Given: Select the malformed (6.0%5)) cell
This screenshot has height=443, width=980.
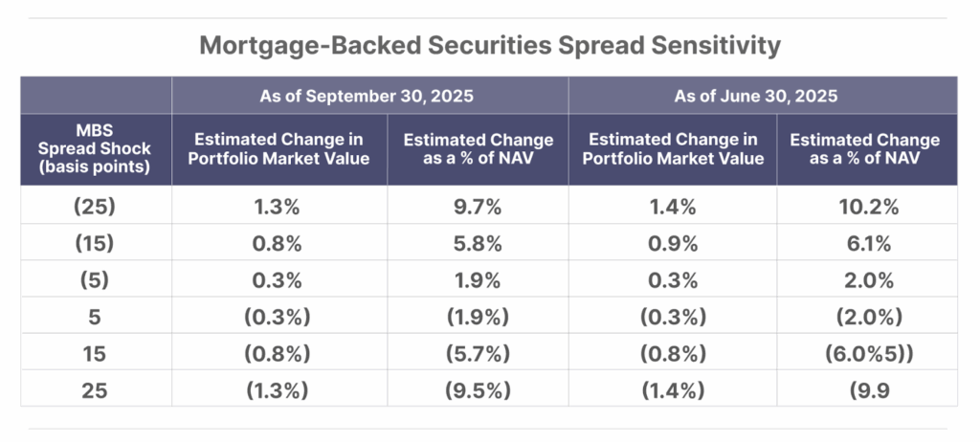Looking at the screenshot, I should (x=865, y=354).
